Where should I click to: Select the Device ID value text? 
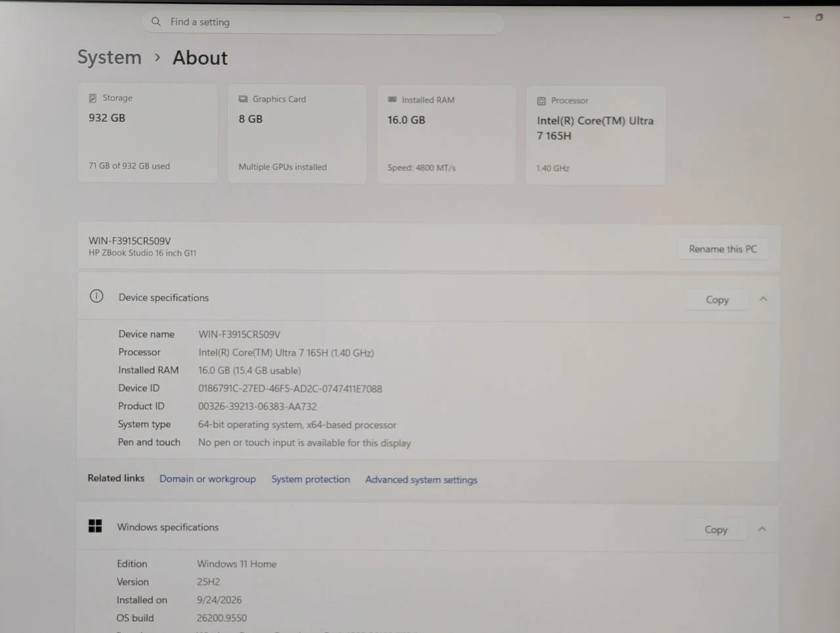coord(290,389)
